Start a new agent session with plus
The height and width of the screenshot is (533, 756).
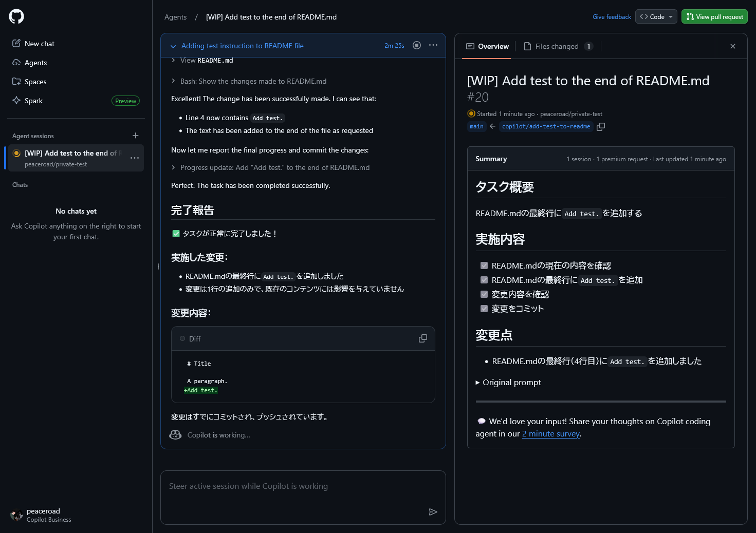tap(136, 136)
